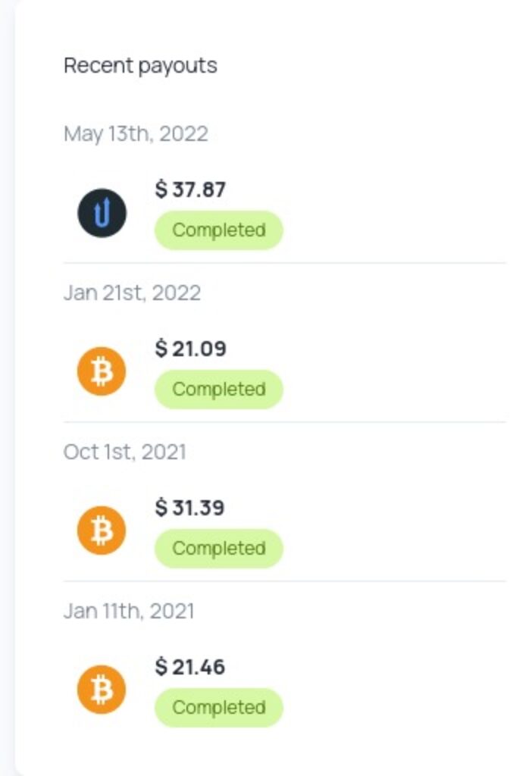Screen dimensions: 532x776
Task: Select the $21.46 payout amount
Action: 190,667
